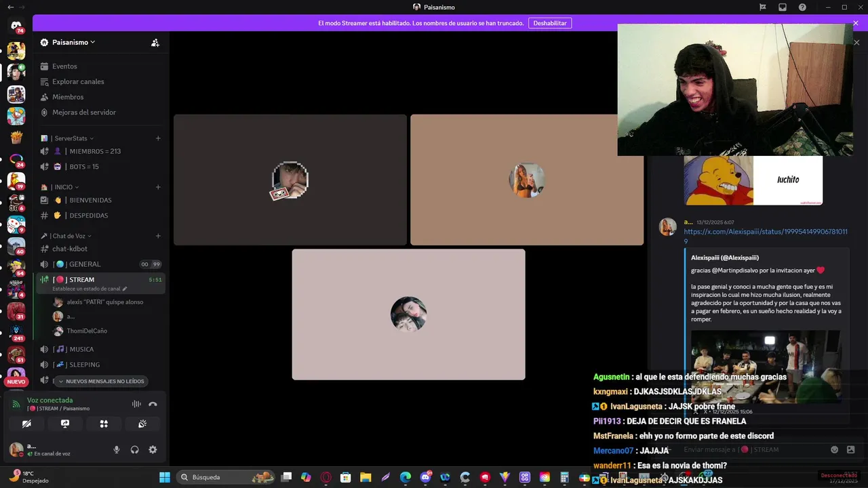Edit channel status pencil under STREAM
Viewport: 868px width, 488px height.
(x=124, y=289)
